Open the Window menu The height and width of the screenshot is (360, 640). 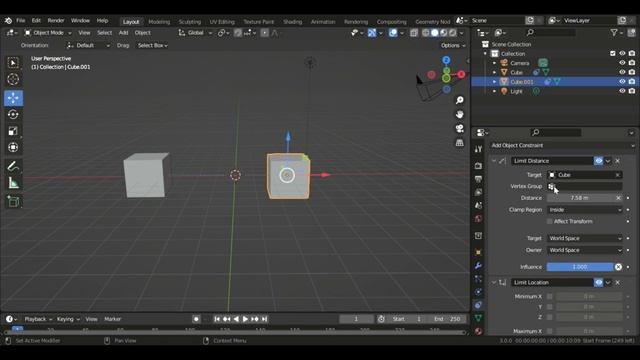tap(80, 20)
